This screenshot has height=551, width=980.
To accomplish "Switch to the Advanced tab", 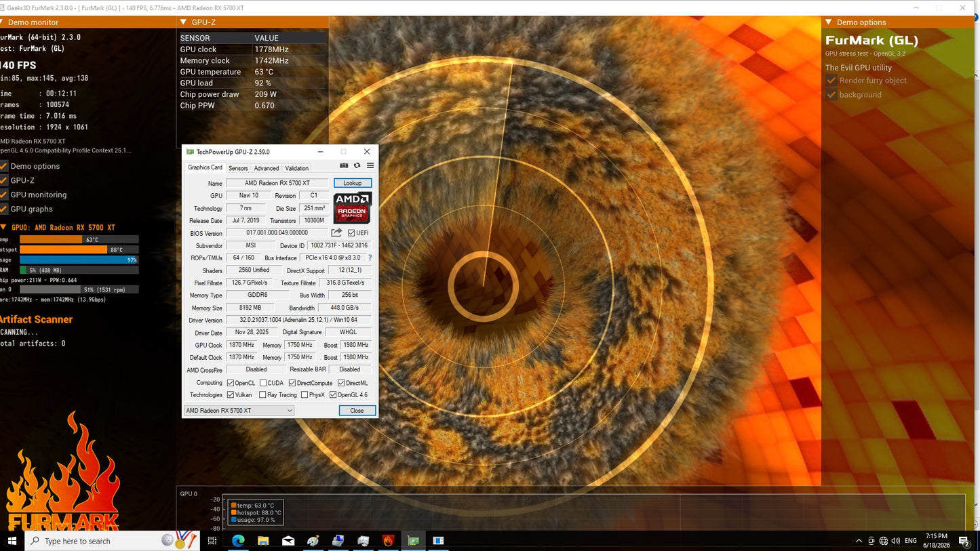I will tap(267, 168).
